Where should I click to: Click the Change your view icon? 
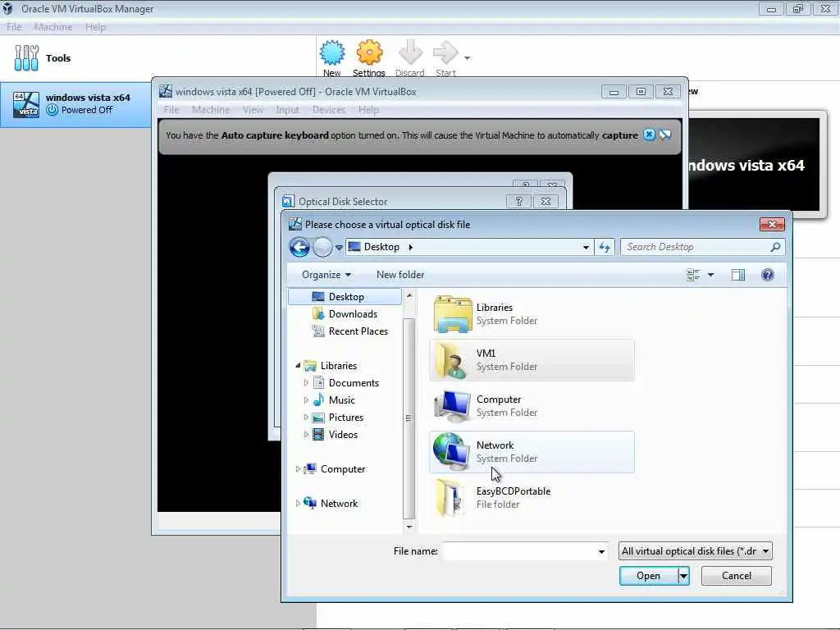point(692,275)
